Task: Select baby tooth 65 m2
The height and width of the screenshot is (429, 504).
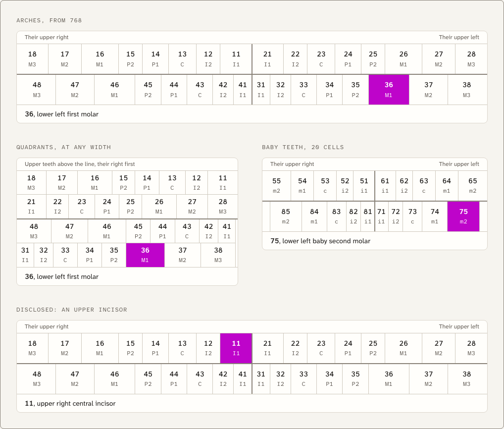Action: coord(473,186)
